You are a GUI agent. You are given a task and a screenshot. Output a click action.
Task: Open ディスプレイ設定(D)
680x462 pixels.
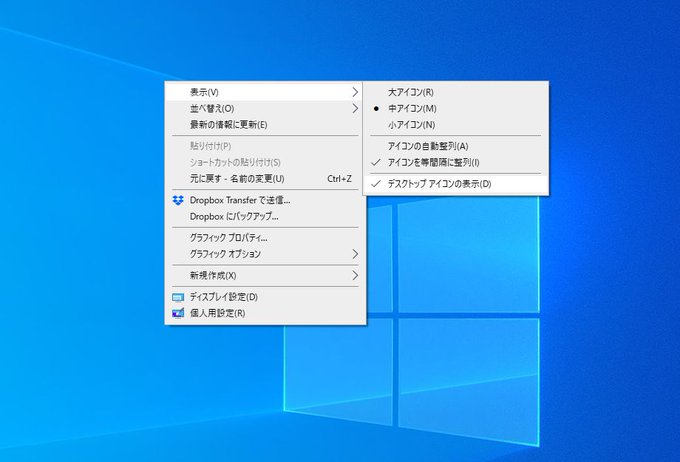265,297
